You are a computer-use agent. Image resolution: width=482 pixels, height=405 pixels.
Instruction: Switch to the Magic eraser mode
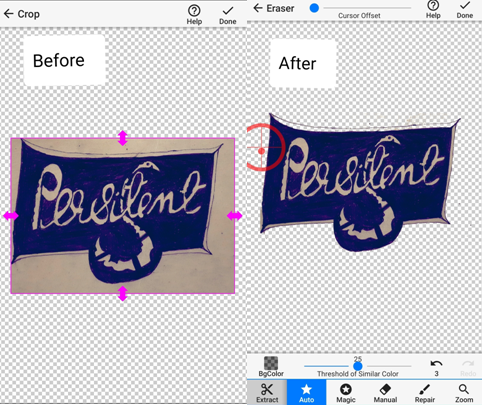click(346, 392)
